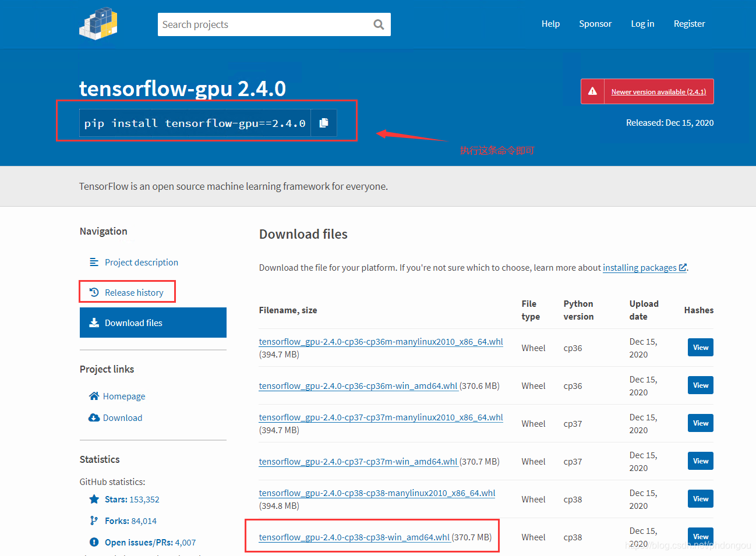756x556 pixels.
Task: Open the Stars: 153,352 statistics link
Action: point(132,499)
